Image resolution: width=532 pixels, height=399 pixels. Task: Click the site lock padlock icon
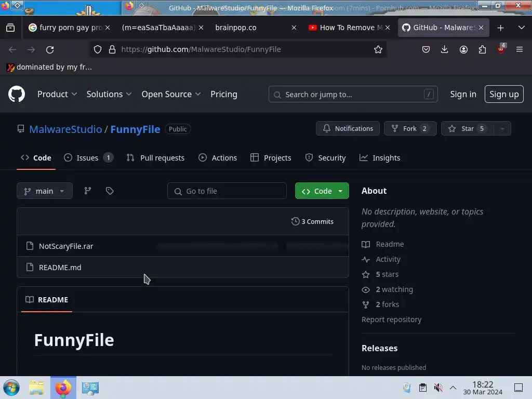coord(112,49)
